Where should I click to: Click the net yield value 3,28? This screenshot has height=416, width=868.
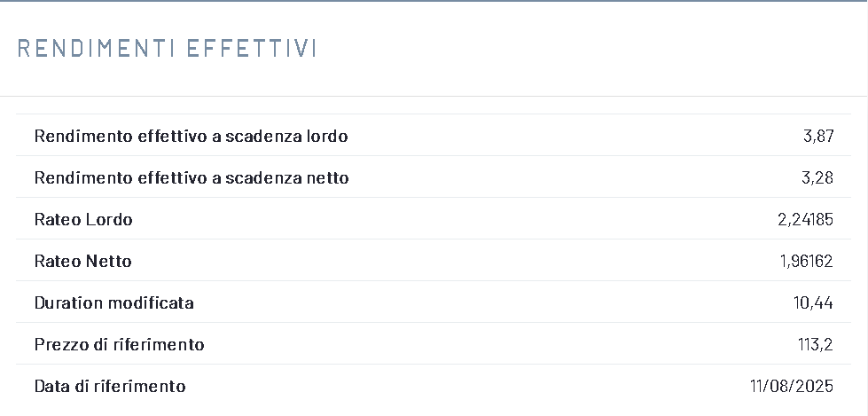coord(817,178)
